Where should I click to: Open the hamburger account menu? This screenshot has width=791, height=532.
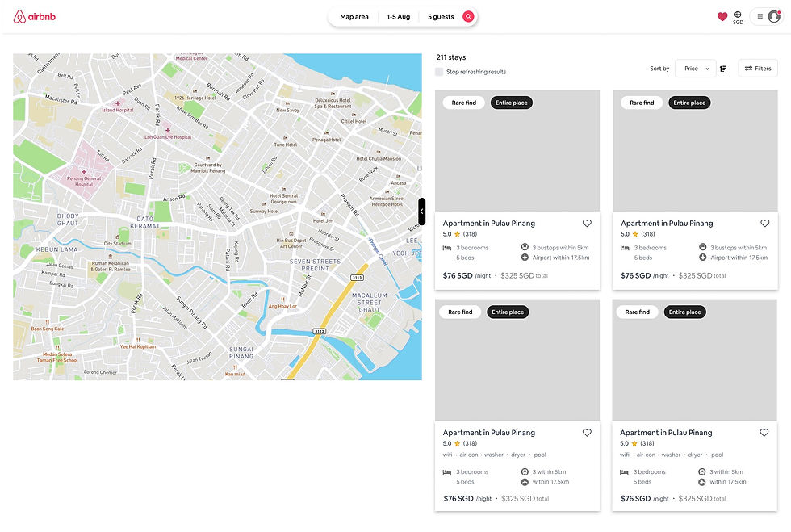760,17
